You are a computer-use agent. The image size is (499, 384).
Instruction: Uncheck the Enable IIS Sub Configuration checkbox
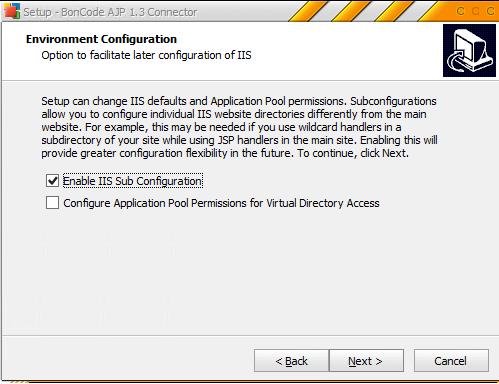click(x=52, y=181)
